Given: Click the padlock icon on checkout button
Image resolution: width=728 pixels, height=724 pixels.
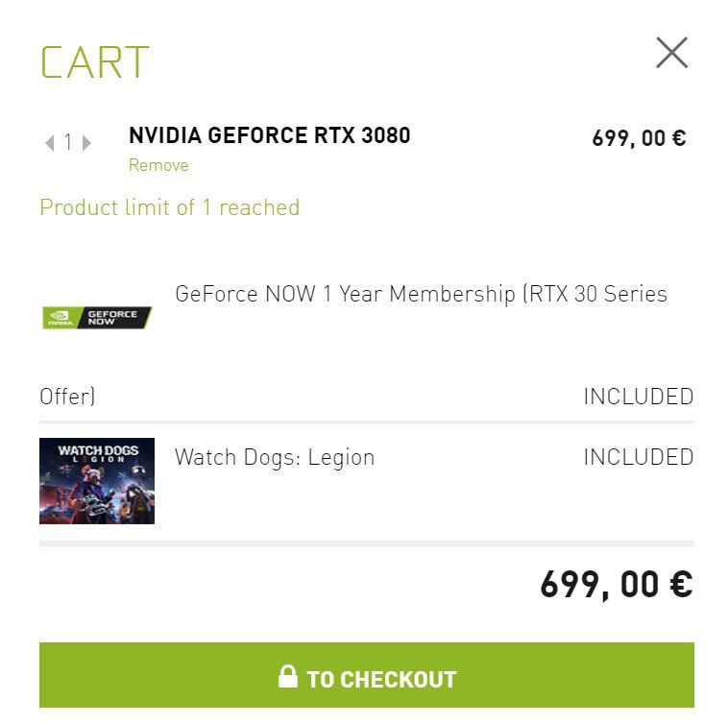Looking at the screenshot, I should click(x=288, y=676).
